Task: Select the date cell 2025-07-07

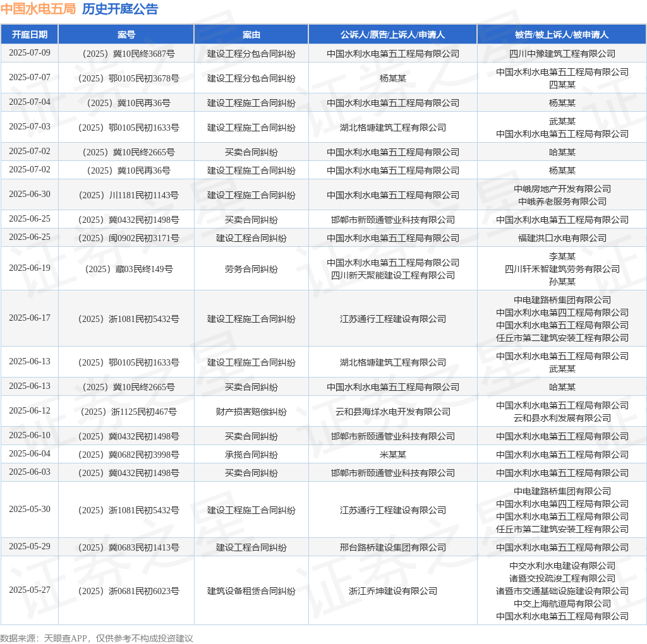Action: point(30,78)
